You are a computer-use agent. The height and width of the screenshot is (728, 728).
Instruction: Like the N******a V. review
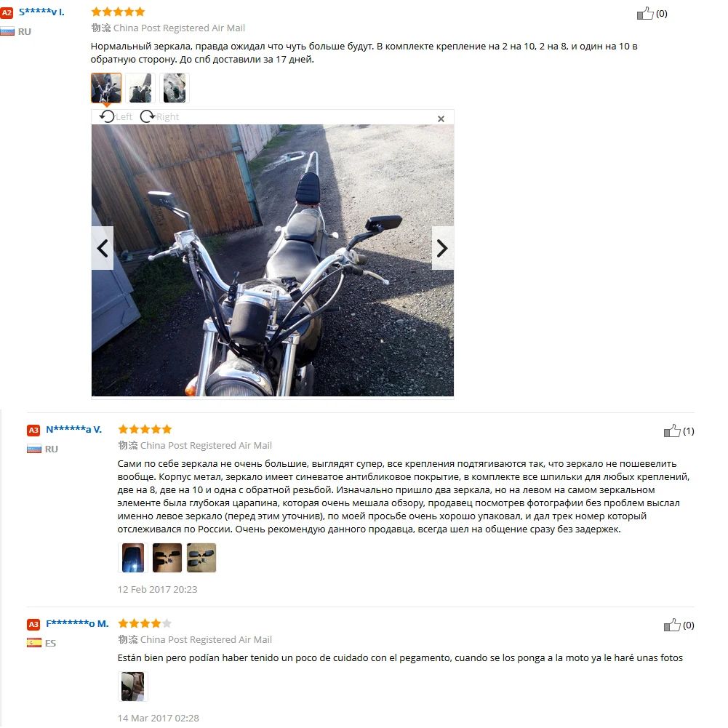672,431
